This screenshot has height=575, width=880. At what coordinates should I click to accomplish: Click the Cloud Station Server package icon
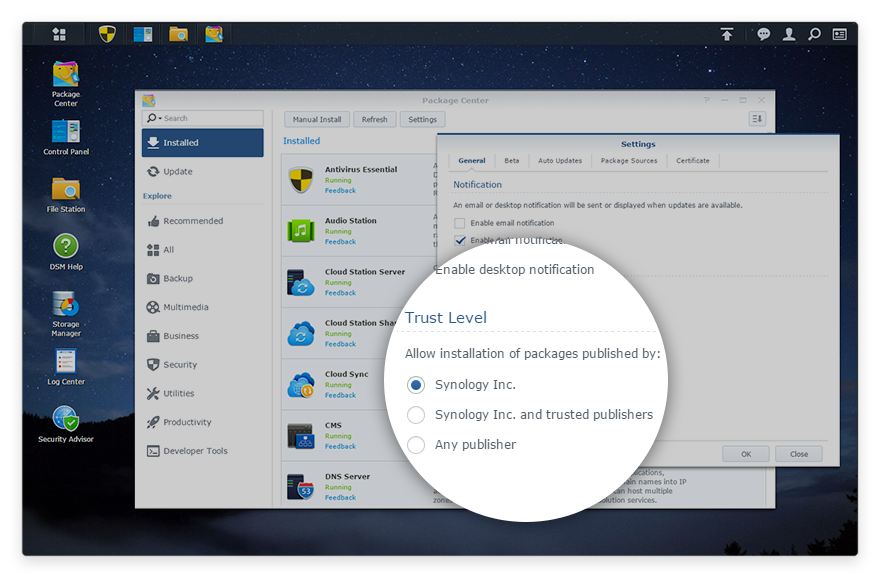coord(301,282)
